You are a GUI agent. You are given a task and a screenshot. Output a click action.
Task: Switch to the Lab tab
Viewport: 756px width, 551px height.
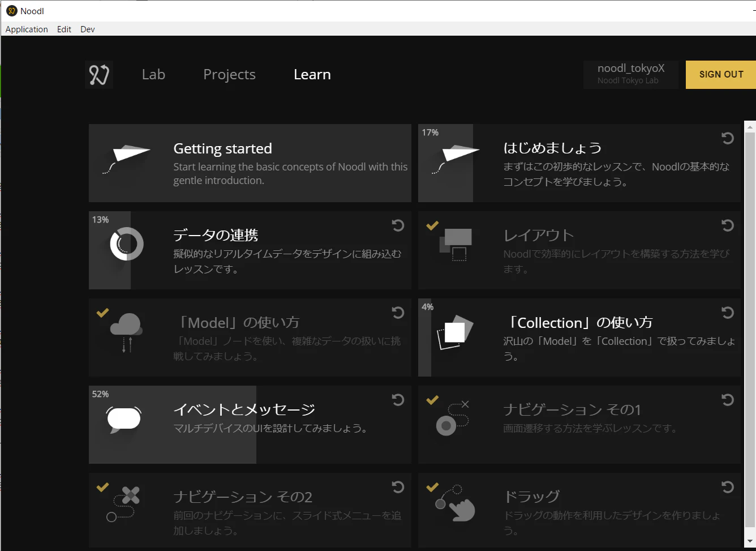click(x=153, y=75)
